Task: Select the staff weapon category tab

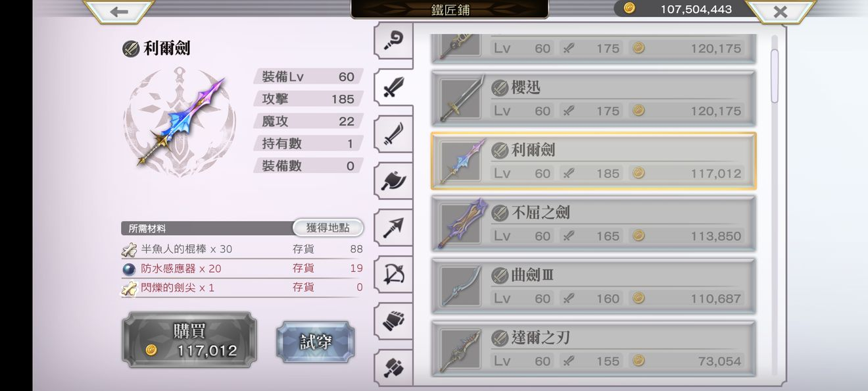Action: (393, 40)
